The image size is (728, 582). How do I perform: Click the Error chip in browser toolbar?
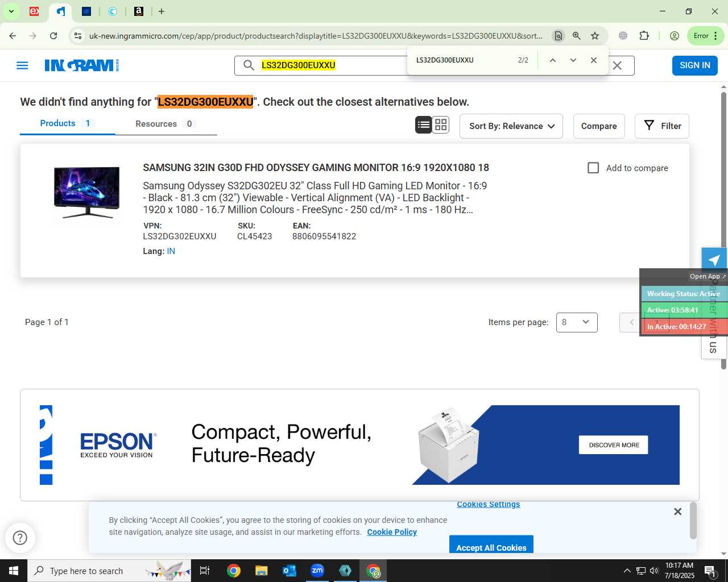(705, 36)
